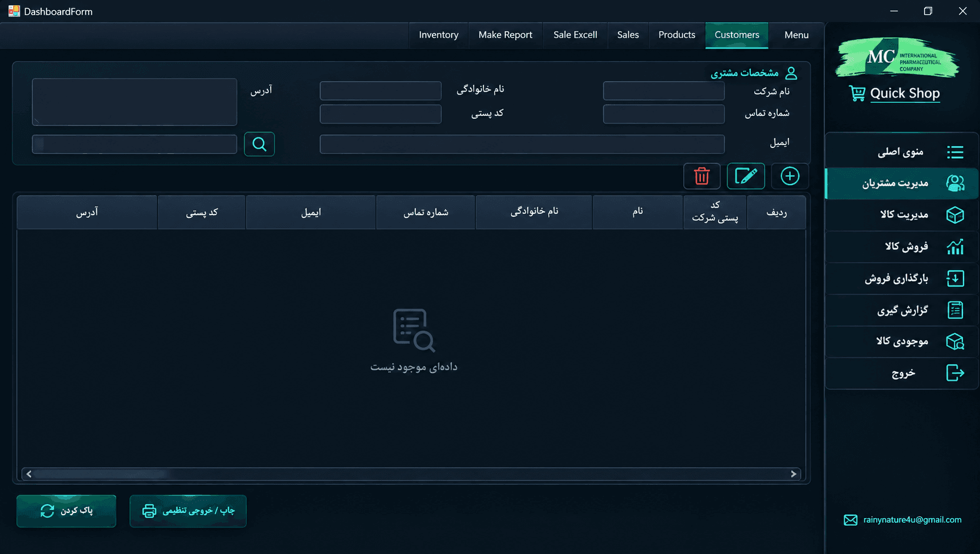Focus the نام شرکت company name field
980x554 pixels.
pos(663,91)
